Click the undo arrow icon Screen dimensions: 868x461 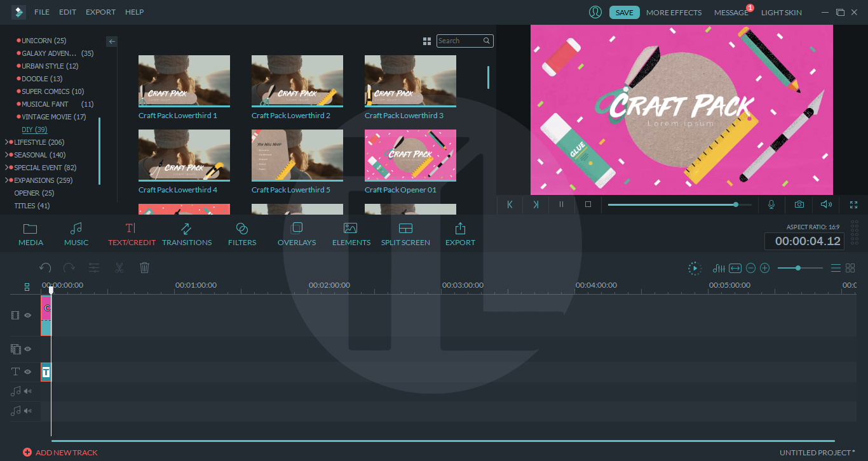pos(44,267)
